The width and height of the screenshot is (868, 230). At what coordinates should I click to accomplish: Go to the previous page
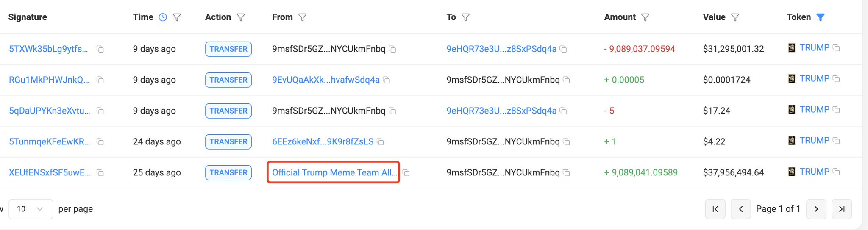(740, 209)
